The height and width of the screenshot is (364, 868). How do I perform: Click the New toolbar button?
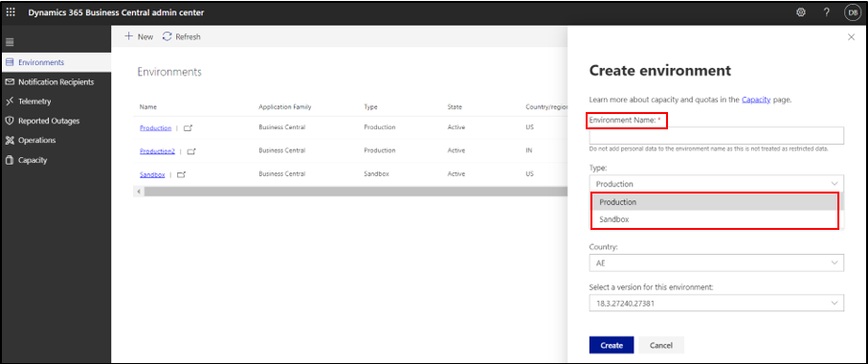click(x=139, y=36)
